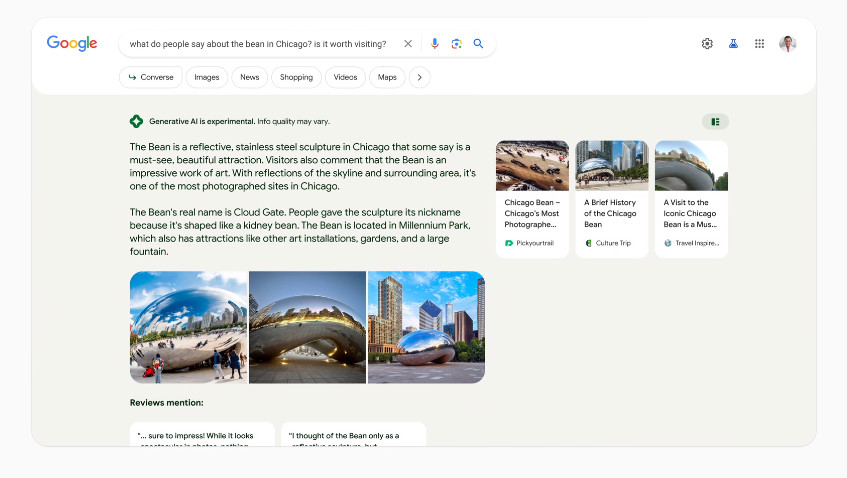This screenshot has width=847, height=478.
Task: Open Travel Inspire card thumbnail image
Action: [x=691, y=166]
